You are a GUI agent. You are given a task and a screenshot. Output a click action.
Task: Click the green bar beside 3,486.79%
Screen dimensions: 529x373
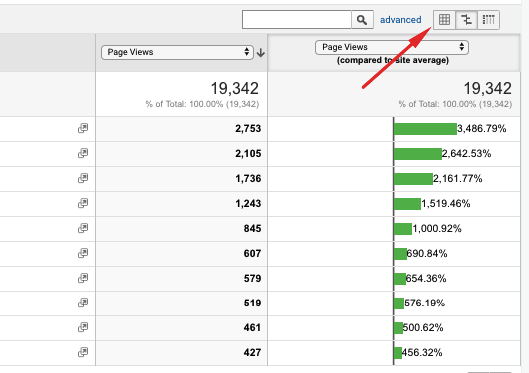[x=425, y=129]
